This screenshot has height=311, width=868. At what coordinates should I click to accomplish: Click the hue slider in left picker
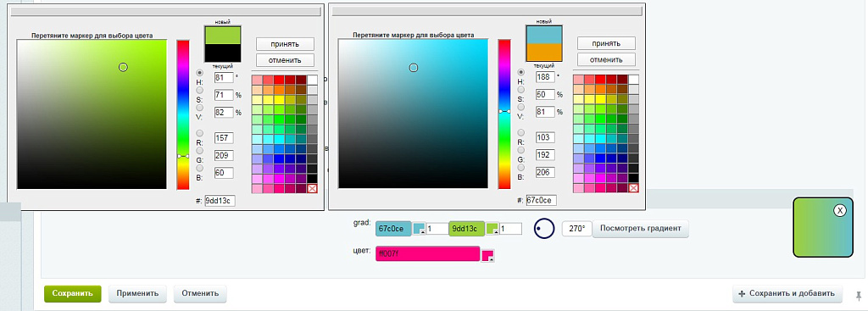[x=183, y=114]
